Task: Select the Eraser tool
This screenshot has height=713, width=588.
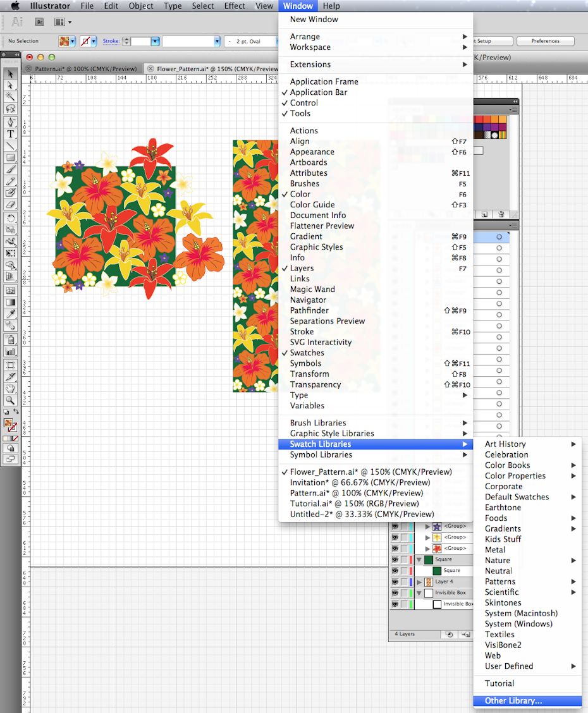Action: point(10,205)
